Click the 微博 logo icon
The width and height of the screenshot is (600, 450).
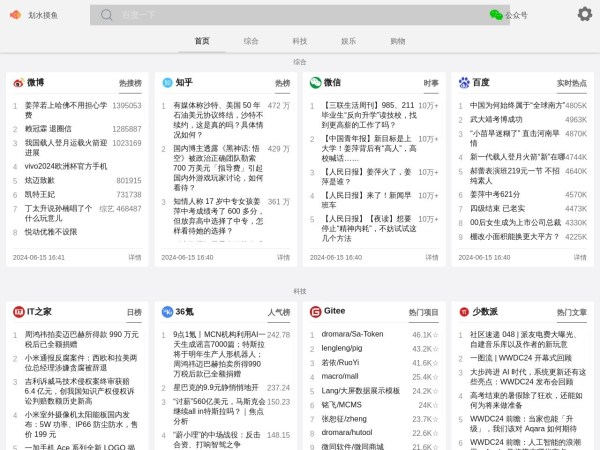[x=18, y=83]
